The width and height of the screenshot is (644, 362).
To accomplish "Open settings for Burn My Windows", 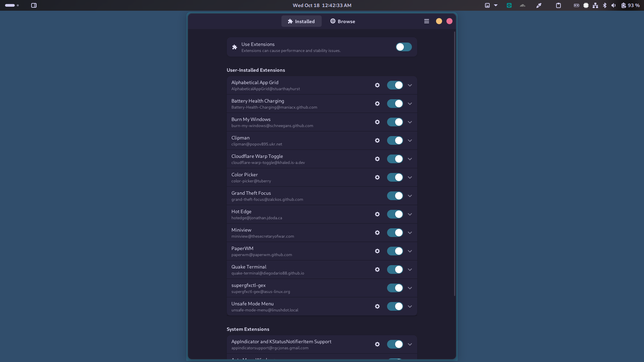I will click(377, 122).
